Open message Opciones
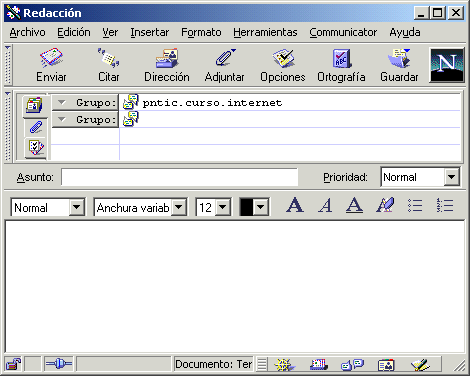Screen dimensions: 470x376 (283, 65)
